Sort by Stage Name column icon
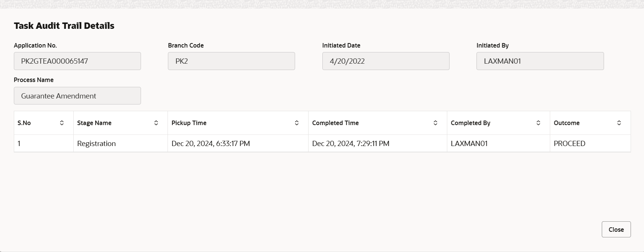This screenshot has width=644, height=252. coord(156,123)
